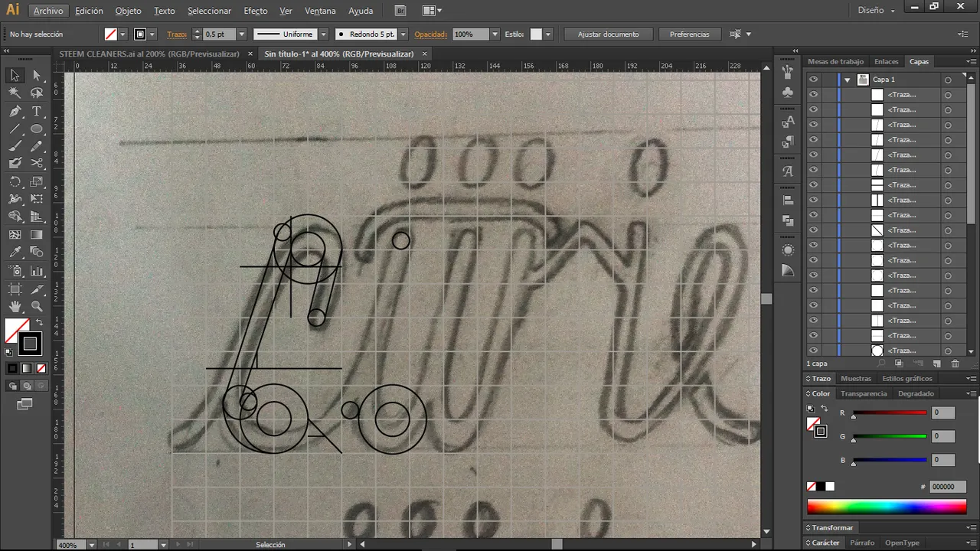Toggle visibility of Capa 1 layer
This screenshot has width=980, height=551.
pos(813,80)
